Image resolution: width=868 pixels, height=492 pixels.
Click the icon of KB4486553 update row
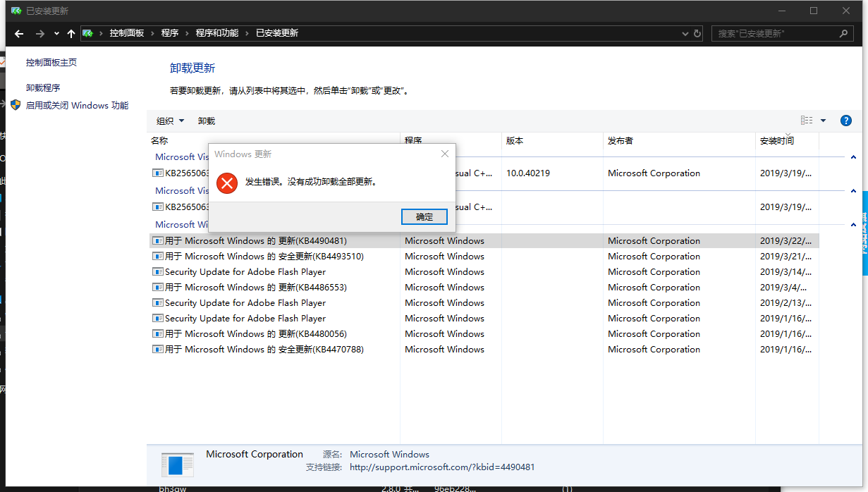pyautogui.click(x=158, y=288)
